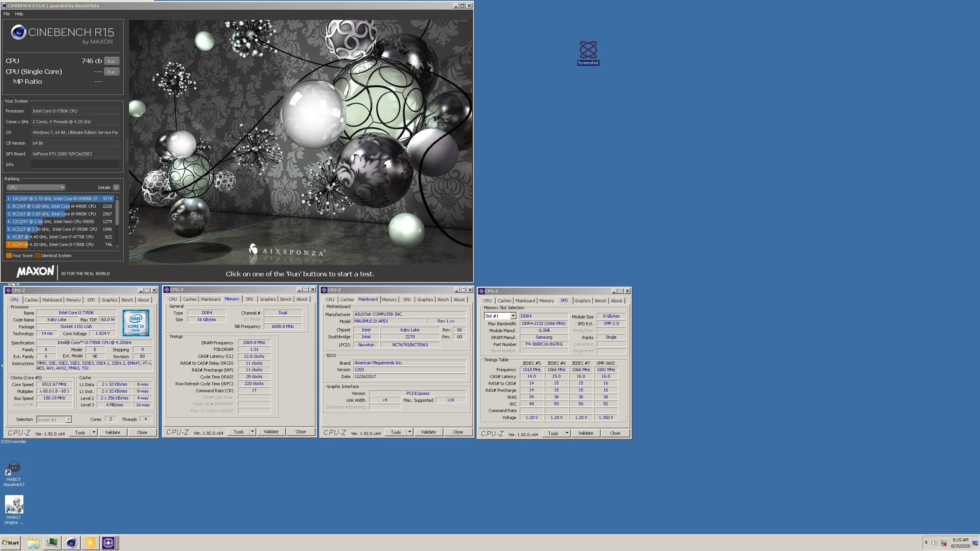Run the CPU multi-core benchmark
Screen dimensions: 980x551
click(111, 61)
